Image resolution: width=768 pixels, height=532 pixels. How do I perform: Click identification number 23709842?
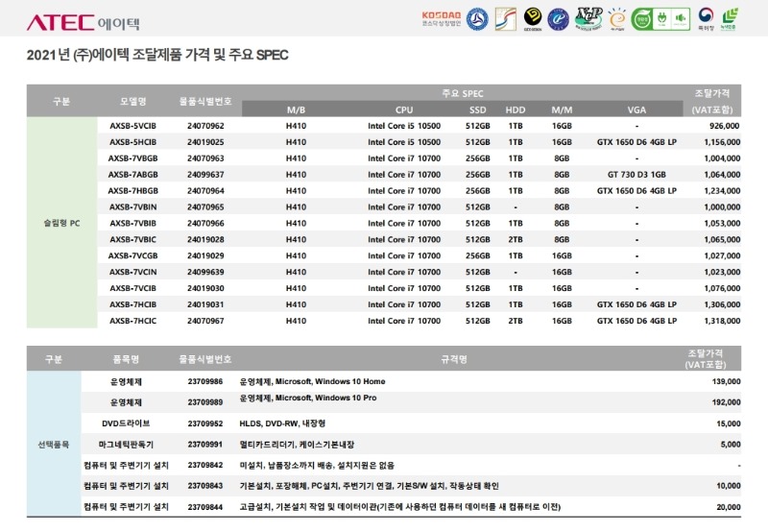(x=205, y=465)
